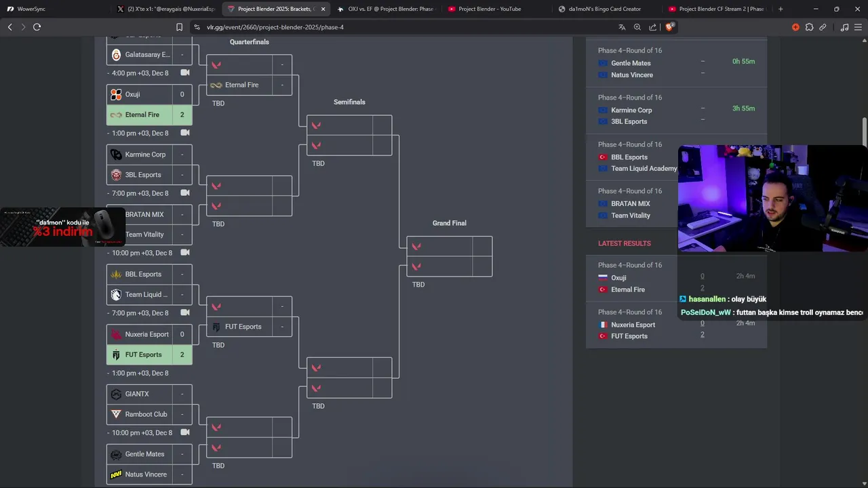Open upcoming BRATAN MIX vs Team Vitality match
The width and height of the screenshot is (868, 488).
(632, 203)
